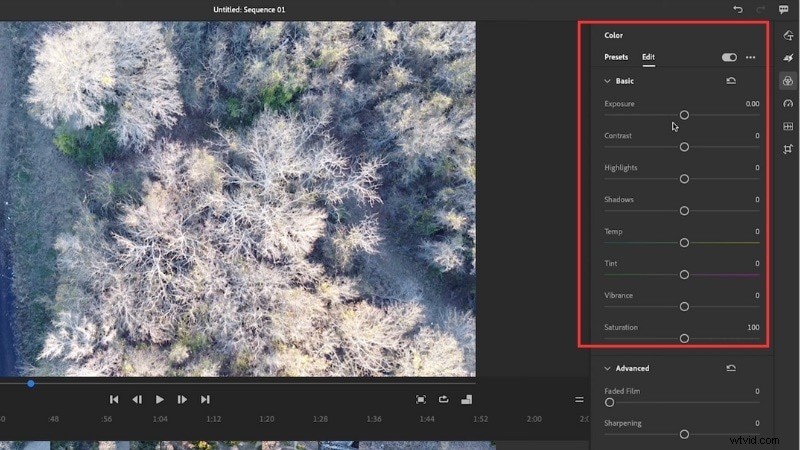The height and width of the screenshot is (450, 800).
Task: Undo the last action
Action: point(738,9)
